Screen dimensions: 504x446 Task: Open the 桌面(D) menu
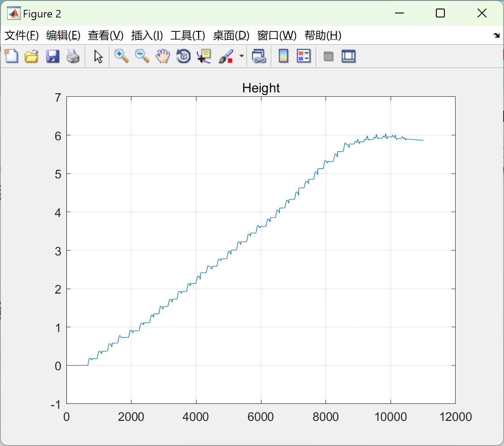tap(231, 35)
